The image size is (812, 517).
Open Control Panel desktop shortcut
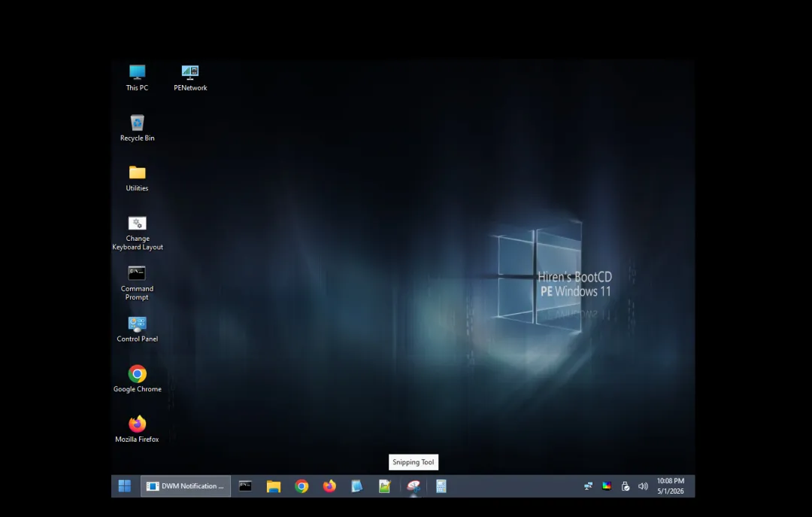coord(138,330)
